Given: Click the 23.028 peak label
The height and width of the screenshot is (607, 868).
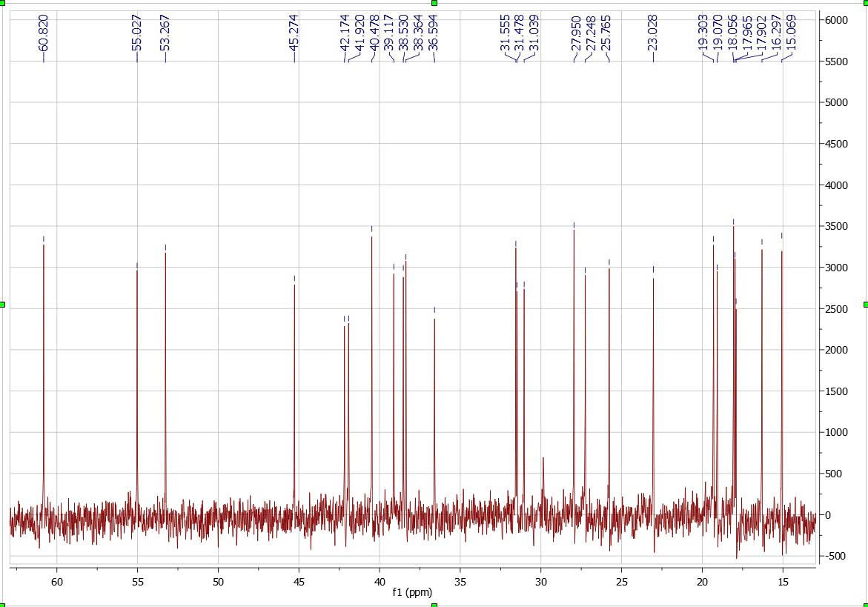Looking at the screenshot, I should tap(653, 33).
